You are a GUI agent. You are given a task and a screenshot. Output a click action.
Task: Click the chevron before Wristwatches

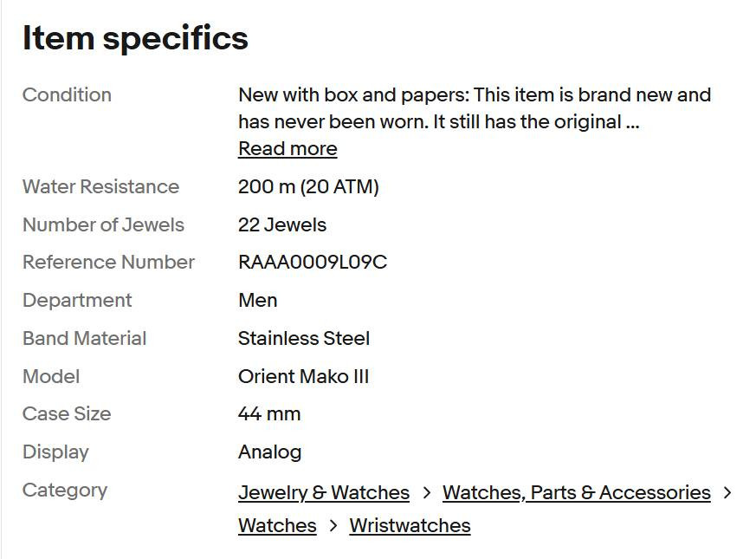[x=333, y=525]
